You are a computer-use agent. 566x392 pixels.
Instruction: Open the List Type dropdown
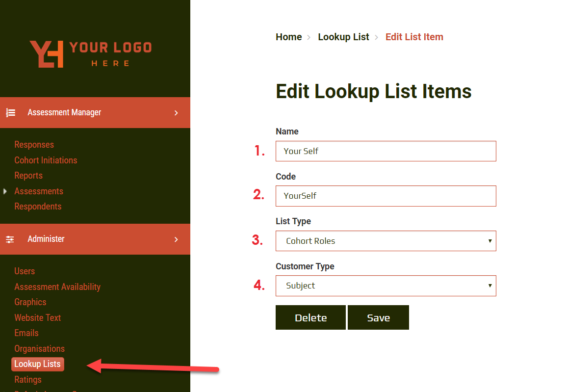point(386,241)
